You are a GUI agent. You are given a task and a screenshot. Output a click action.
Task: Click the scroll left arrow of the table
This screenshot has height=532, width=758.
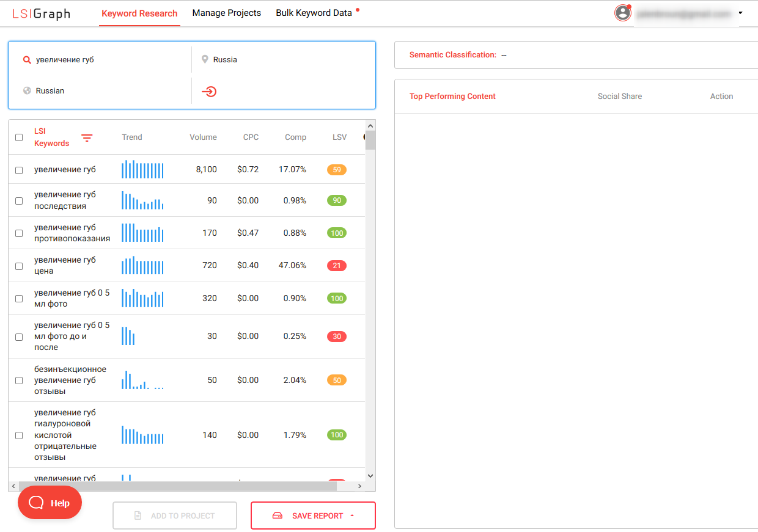coord(13,486)
